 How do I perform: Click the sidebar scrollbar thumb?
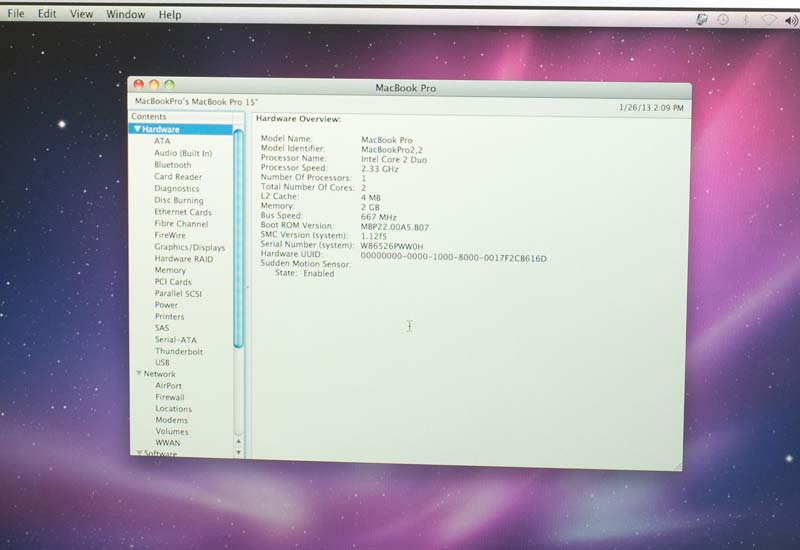[238, 239]
